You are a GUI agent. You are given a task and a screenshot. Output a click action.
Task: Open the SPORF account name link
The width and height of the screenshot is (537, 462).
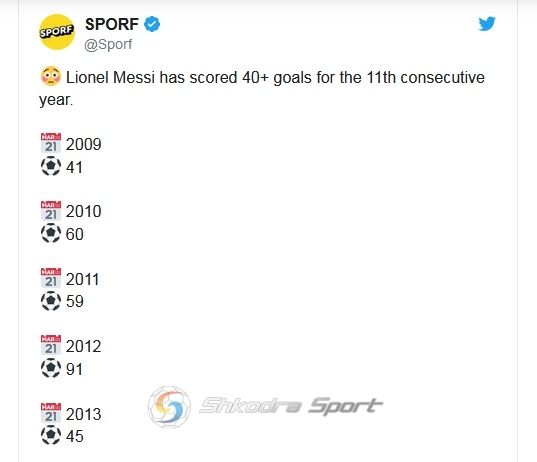click(x=112, y=24)
